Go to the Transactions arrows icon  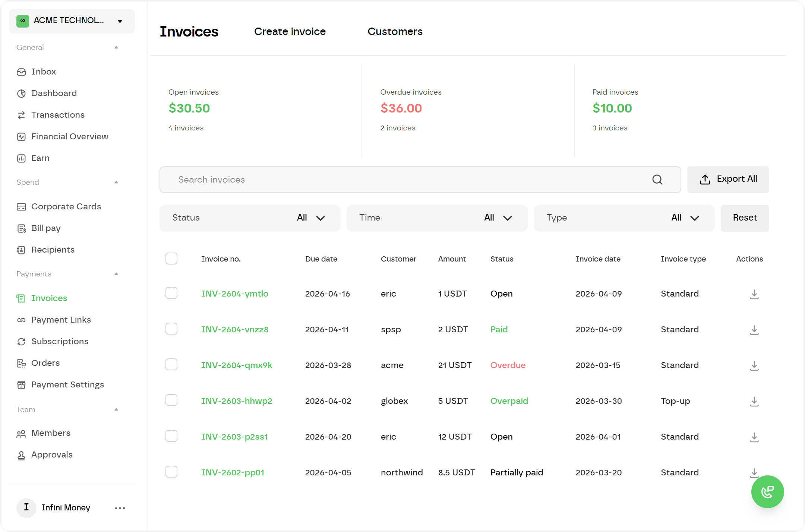tap(21, 115)
